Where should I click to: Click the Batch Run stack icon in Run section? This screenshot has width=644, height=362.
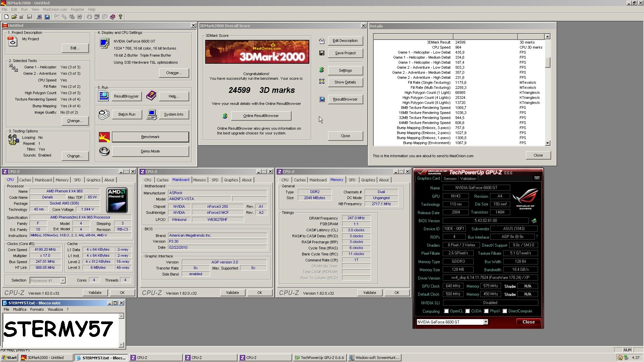click(104, 114)
